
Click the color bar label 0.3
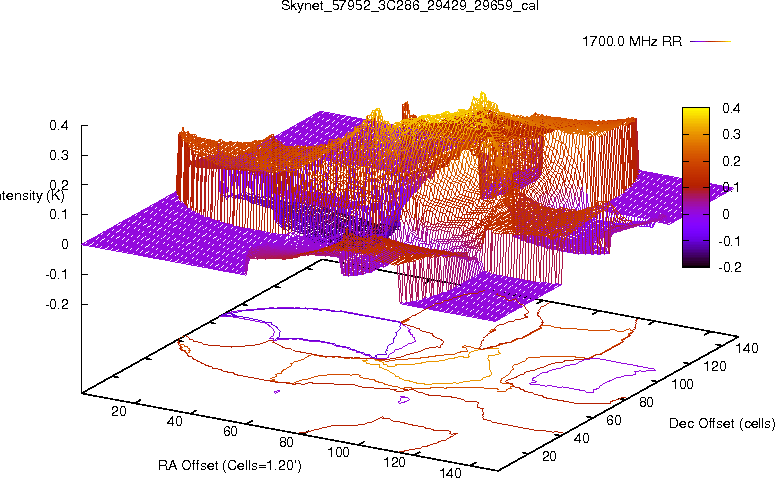click(731, 134)
